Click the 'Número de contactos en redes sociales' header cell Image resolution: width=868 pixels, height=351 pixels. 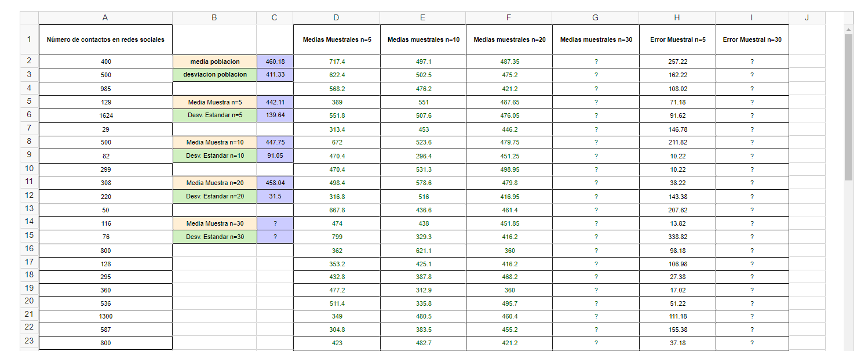105,39
